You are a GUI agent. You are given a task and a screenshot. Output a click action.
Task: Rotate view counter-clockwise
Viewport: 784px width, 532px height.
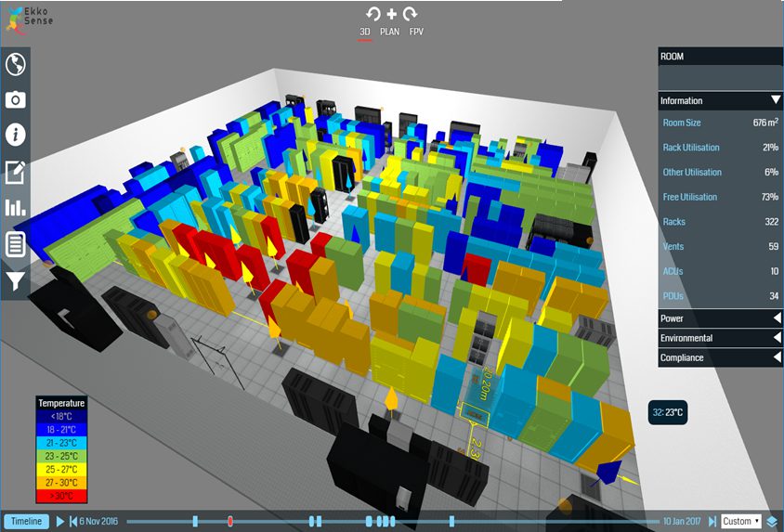point(373,14)
